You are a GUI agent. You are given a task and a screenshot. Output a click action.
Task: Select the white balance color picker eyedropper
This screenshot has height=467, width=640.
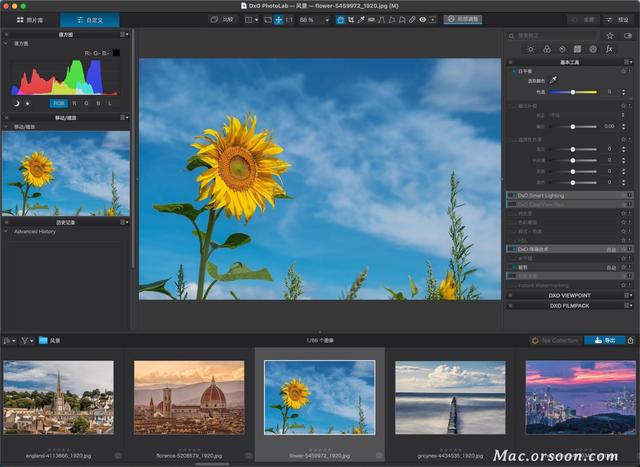tap(553, 80)
